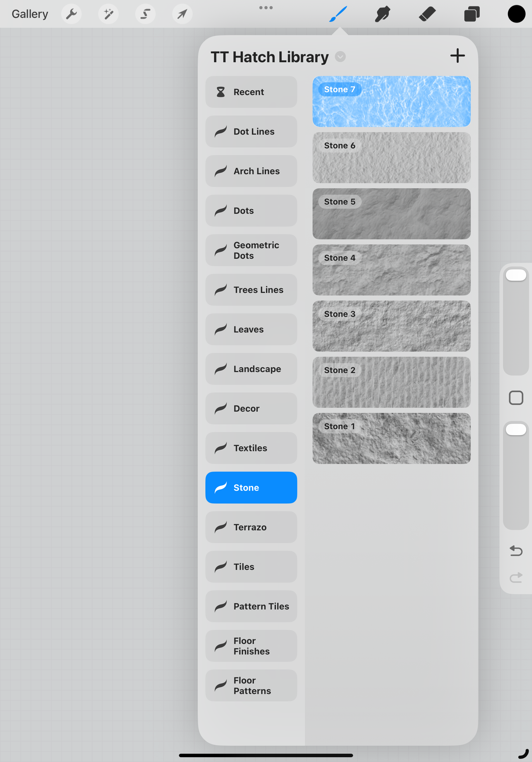Open the Recent brush set

pyautogui.click(x=251, y=92)
